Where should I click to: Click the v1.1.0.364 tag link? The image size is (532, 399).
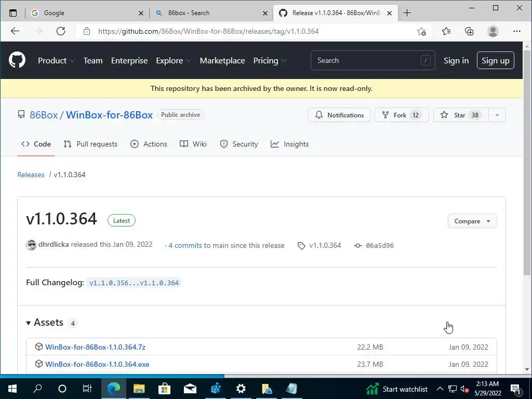click(325, 245)
